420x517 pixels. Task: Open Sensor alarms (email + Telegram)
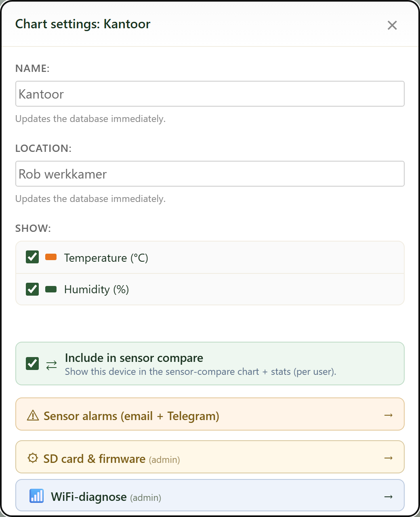(x=210, y=414)
